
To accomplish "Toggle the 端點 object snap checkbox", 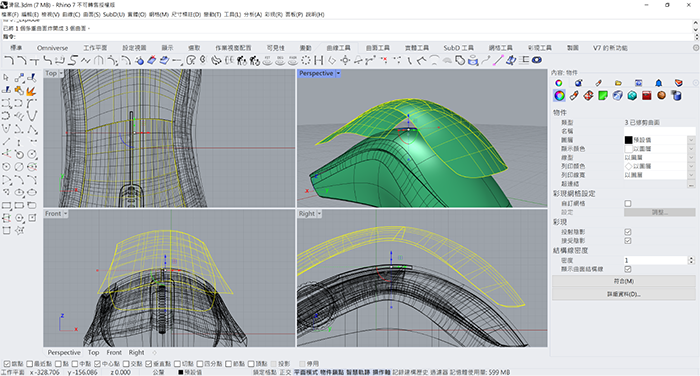I will click(x=7, y=364).
